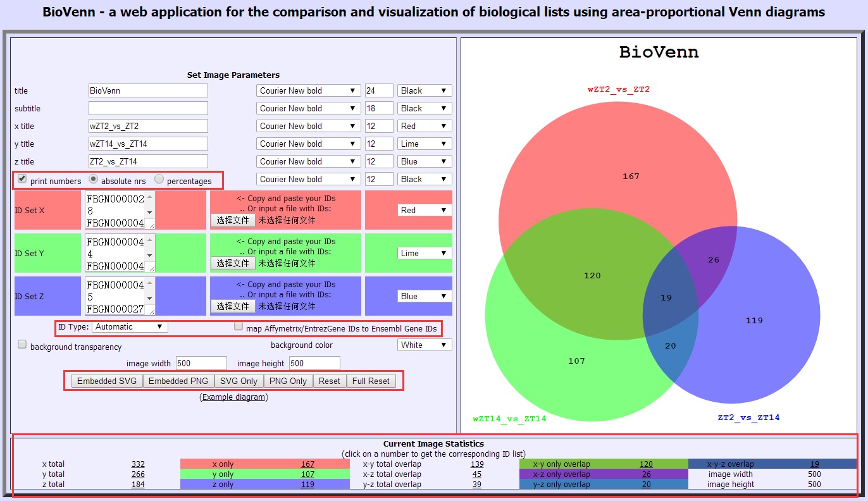
Task: Open the ID Type Automatic dropdown
Action: (130, 327)
